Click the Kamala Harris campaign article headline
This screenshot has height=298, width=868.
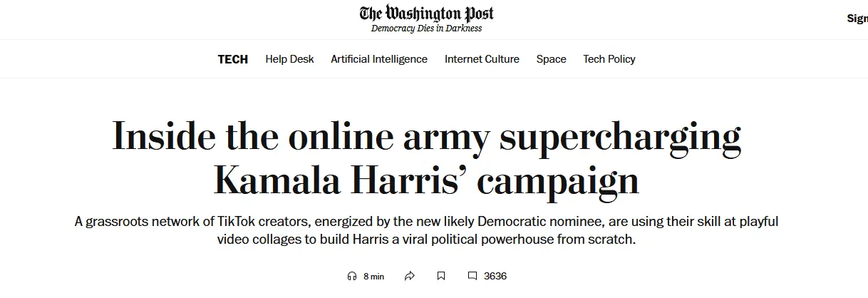pyautogui.click(x=426, y=159)
